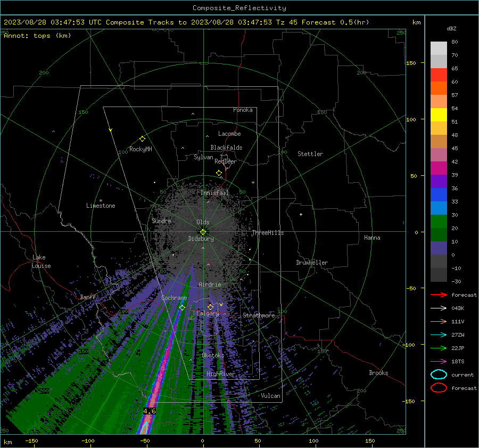Click the white plus marker near Stettler
The width and height of the screenshot is (479, 448).
[x=301, y=214]
